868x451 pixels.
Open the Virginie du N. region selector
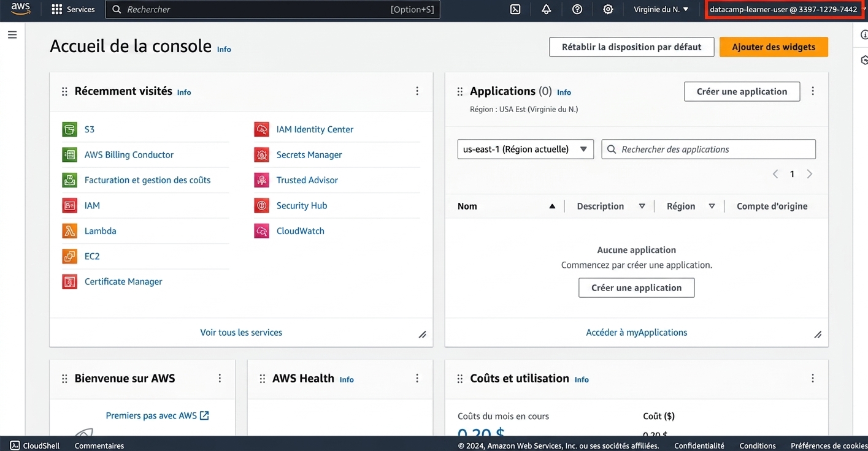click(661, 9)
